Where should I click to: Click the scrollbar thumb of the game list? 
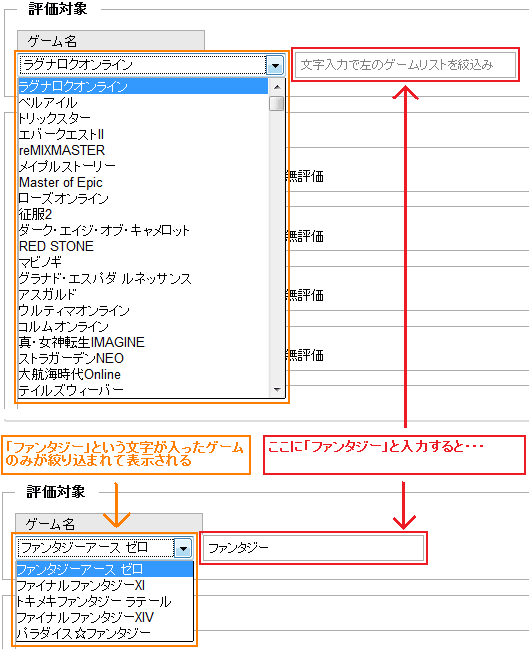(x=277, y=103)
